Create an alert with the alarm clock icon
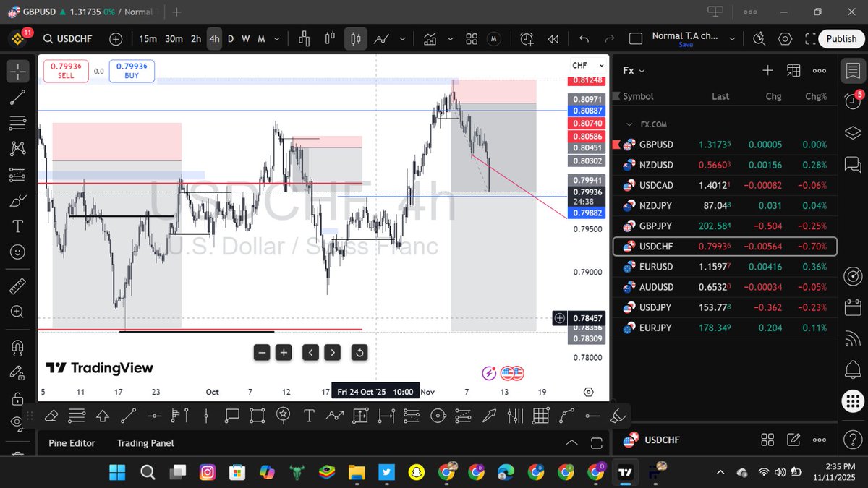The height and width of the screenshot is (488, 868). pyautogui.click(x=527, y=39)
